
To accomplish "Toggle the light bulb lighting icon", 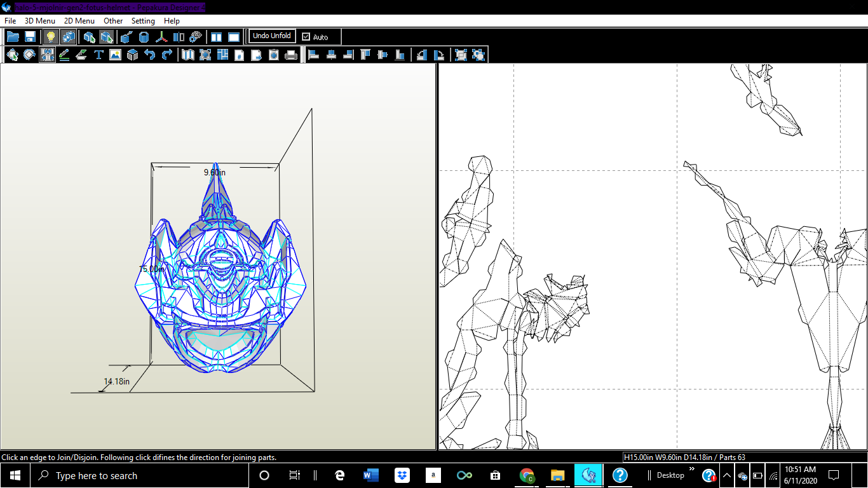I will click(50, 37).
